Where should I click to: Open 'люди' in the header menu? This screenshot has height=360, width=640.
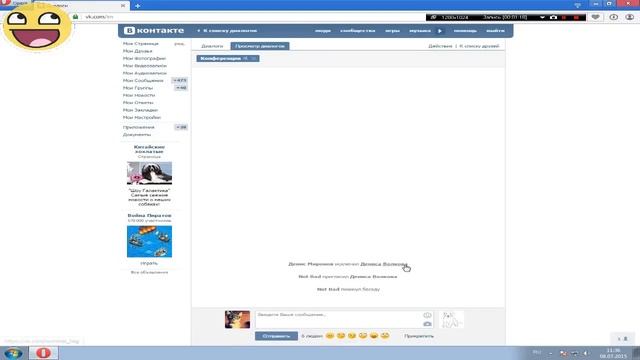pyautogui.click(x=323, y=31)
